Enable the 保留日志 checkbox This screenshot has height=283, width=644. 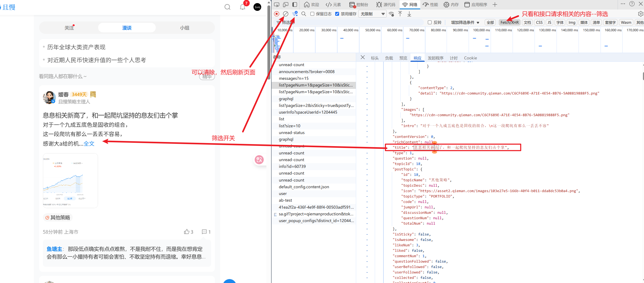(312, 14)
